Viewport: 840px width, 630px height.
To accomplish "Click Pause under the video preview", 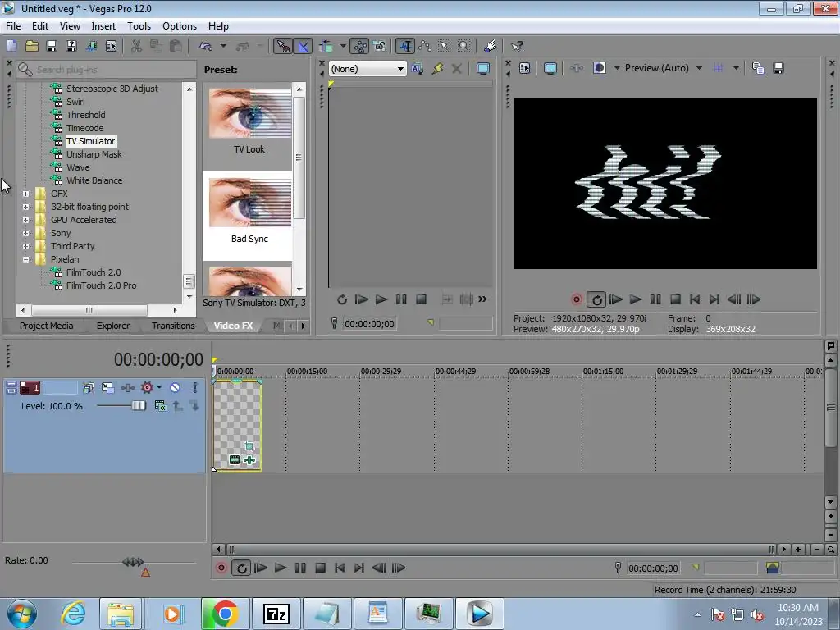I will click(x=655, y=299).
